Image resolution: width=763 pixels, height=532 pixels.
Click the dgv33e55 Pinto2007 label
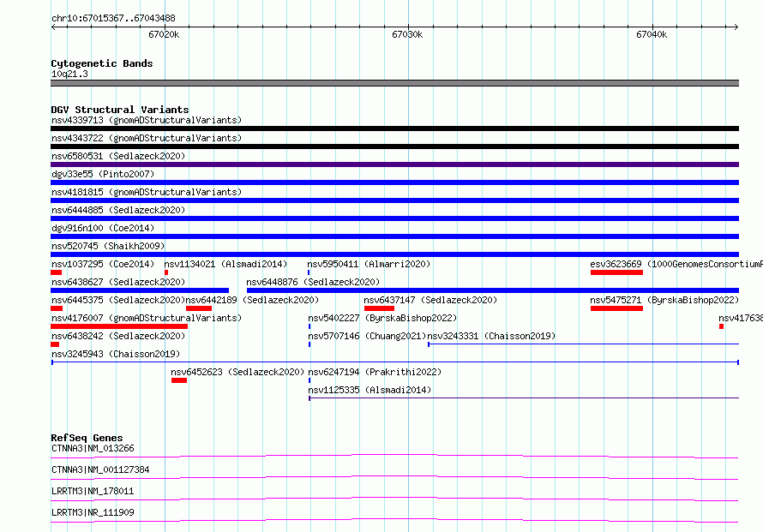coord(103,174)
